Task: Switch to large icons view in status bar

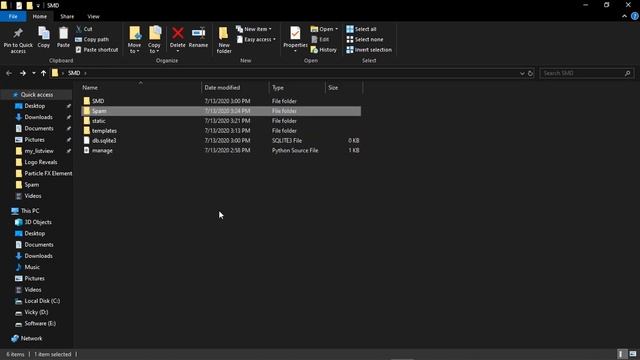Action: (633, 354)
